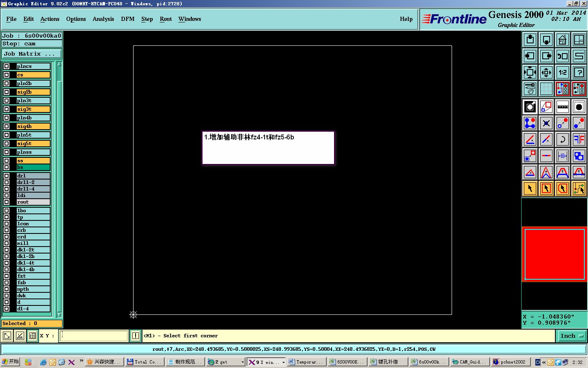The width and height of the screenshot is (588, 368).
Task: Click the layer list scrollbar down arrow
Action: (59, 315)
